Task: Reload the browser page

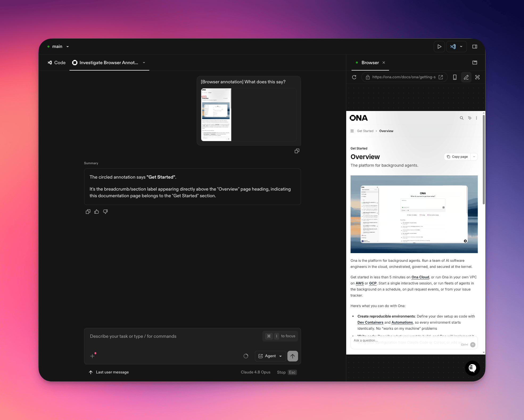Action: [354, 77]
